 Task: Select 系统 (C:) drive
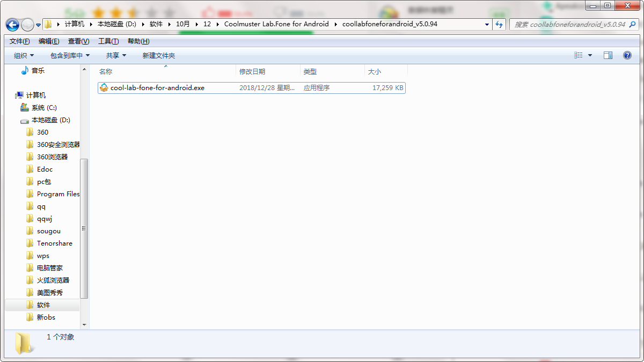click(x=44, y=107)
